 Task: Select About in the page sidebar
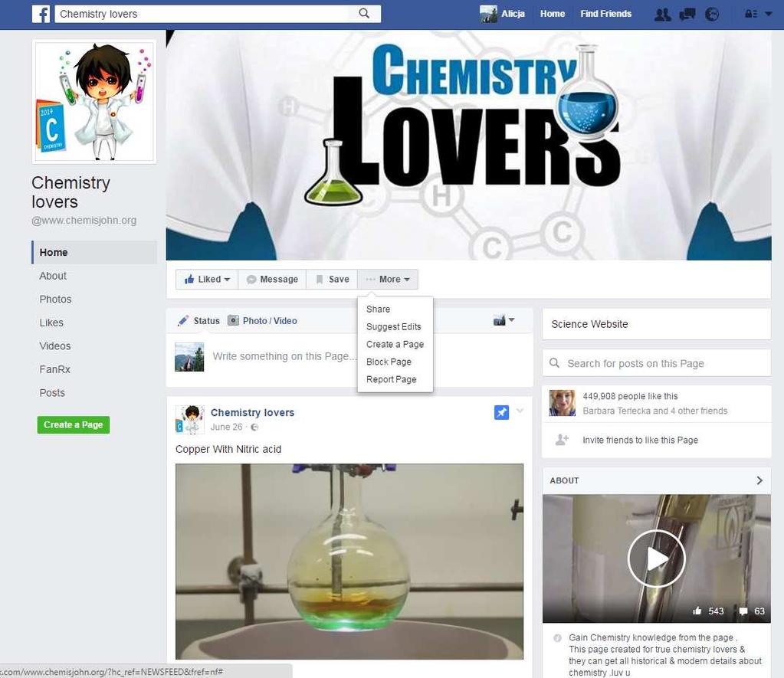coord(53,276)
